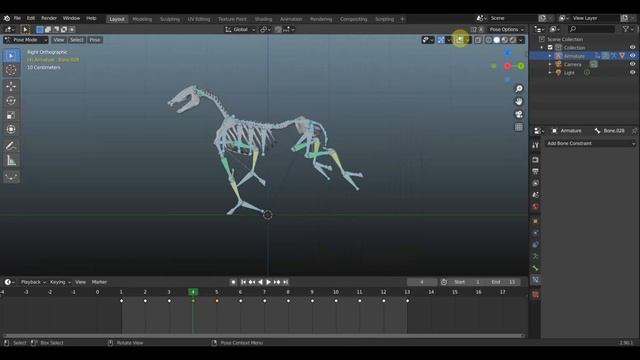Click the viewport pan hand icon
This screenshot has height=360, width=640.
tap(519, 101)
